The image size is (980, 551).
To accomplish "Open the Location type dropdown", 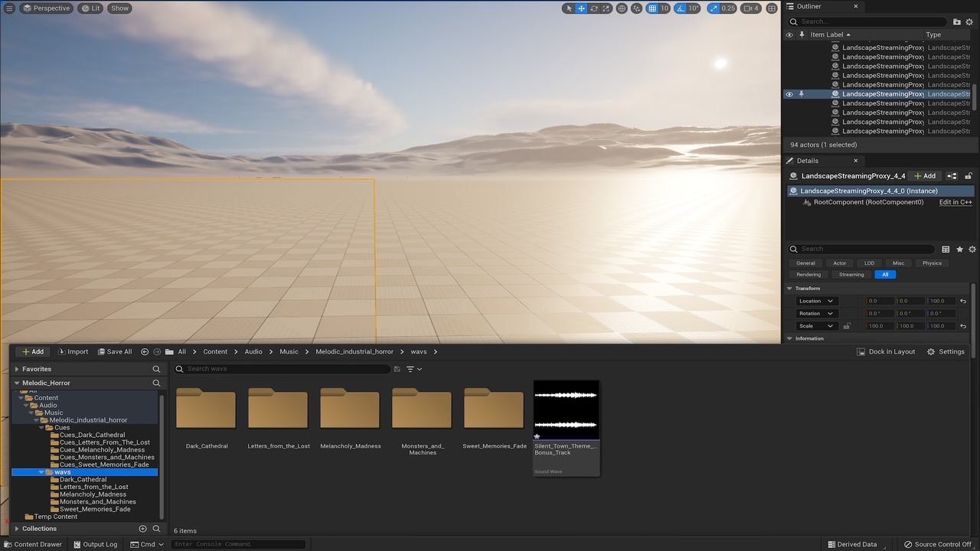I will (816, 301).
